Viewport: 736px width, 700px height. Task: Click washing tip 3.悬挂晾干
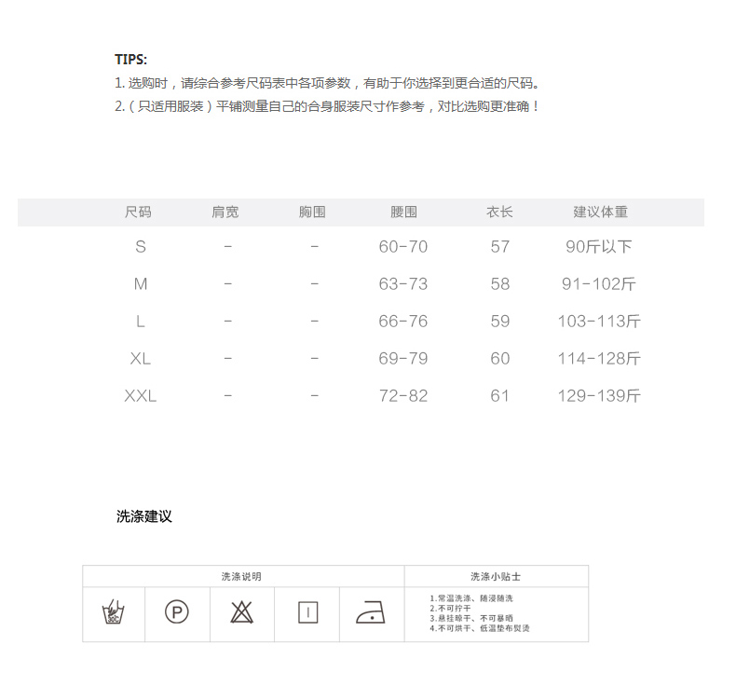471,618
